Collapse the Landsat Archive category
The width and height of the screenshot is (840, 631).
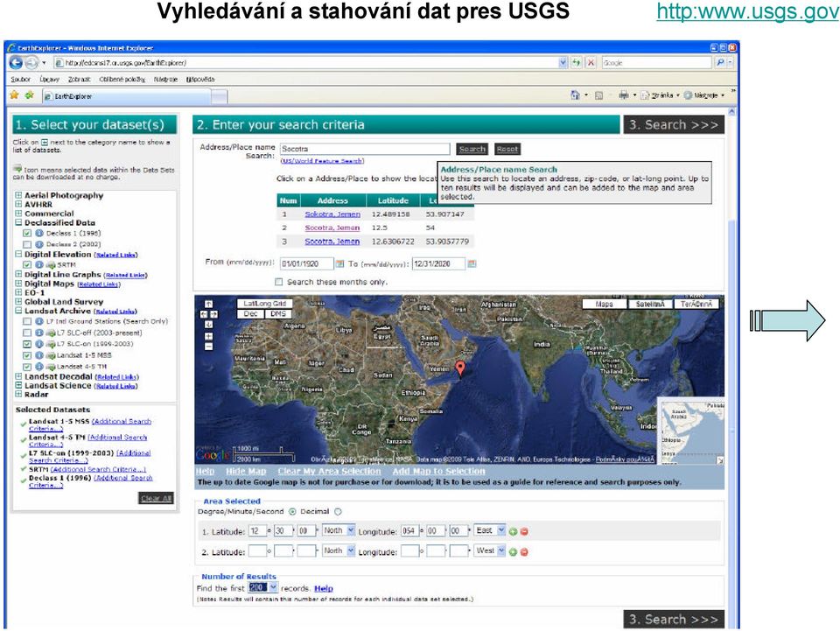coord(18,311)
